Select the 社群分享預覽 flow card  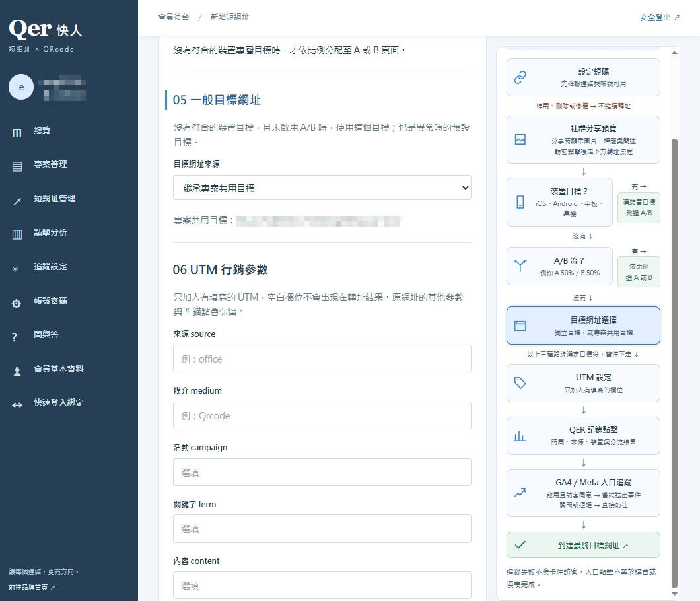[x=583, y=140]
